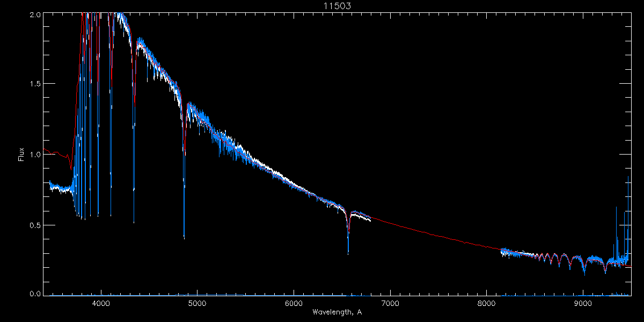Click the 0.5 flux tick label
644x322 pixels.
tap(34, 225)
